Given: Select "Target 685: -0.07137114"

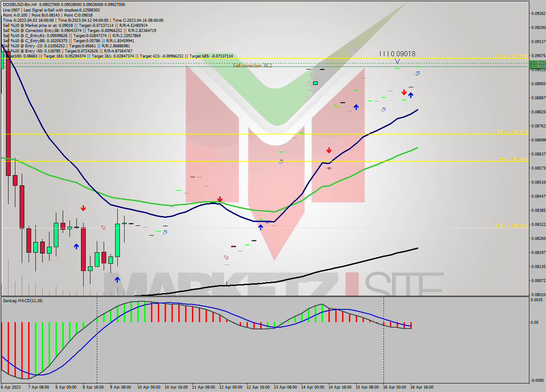Looking at the screenshot, I should (211, 56).
